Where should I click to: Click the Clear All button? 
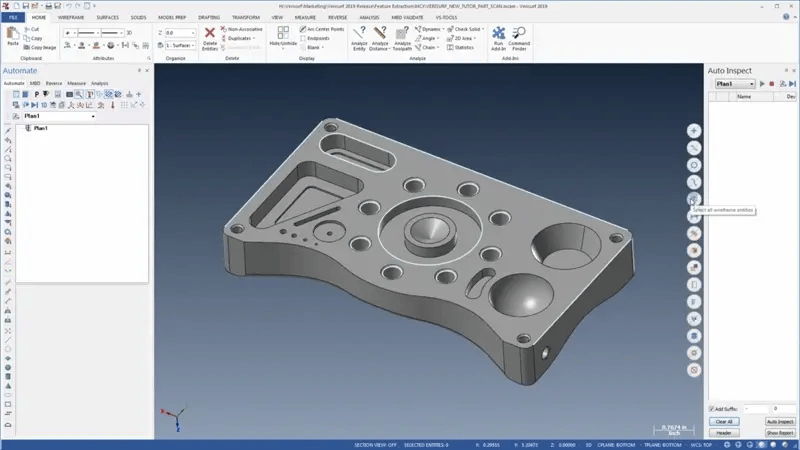click(x=724, y=421)
